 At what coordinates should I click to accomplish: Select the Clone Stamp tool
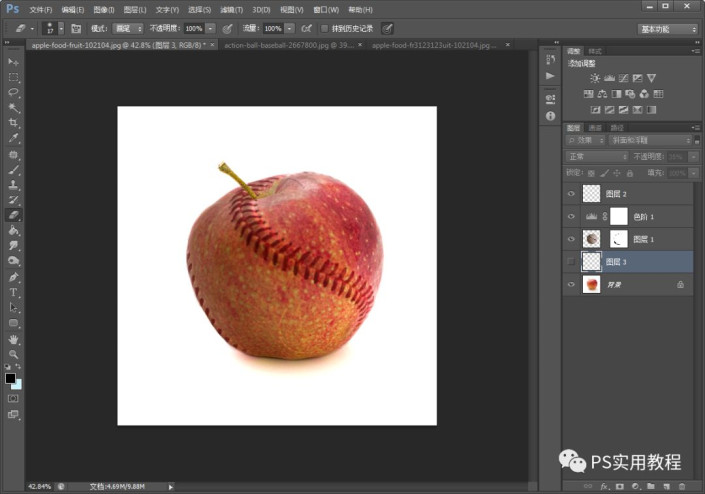click(x=13, y=185)
